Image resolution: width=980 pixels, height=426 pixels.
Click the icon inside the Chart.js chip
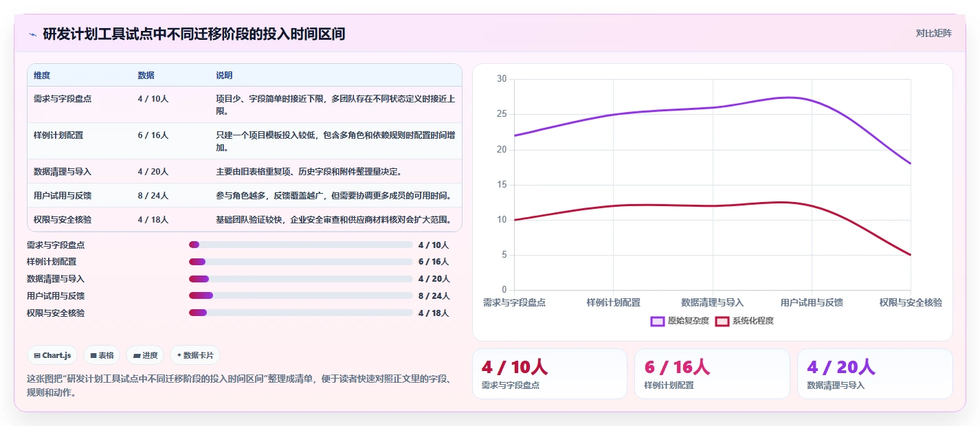pos(37,355)
